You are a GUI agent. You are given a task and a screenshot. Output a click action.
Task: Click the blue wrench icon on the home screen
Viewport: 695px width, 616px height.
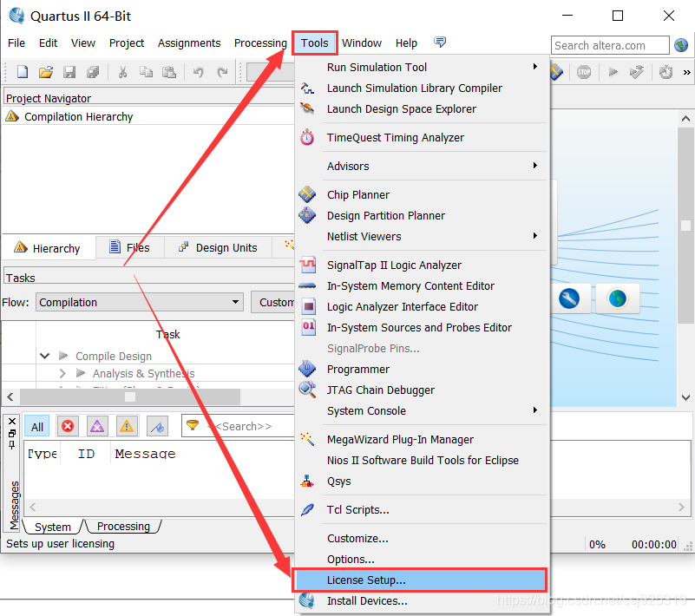pyautogui.click(x=569, y=298)
